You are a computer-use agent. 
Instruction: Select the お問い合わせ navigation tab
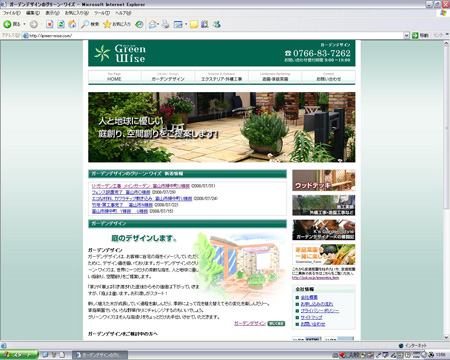(329, 77)
